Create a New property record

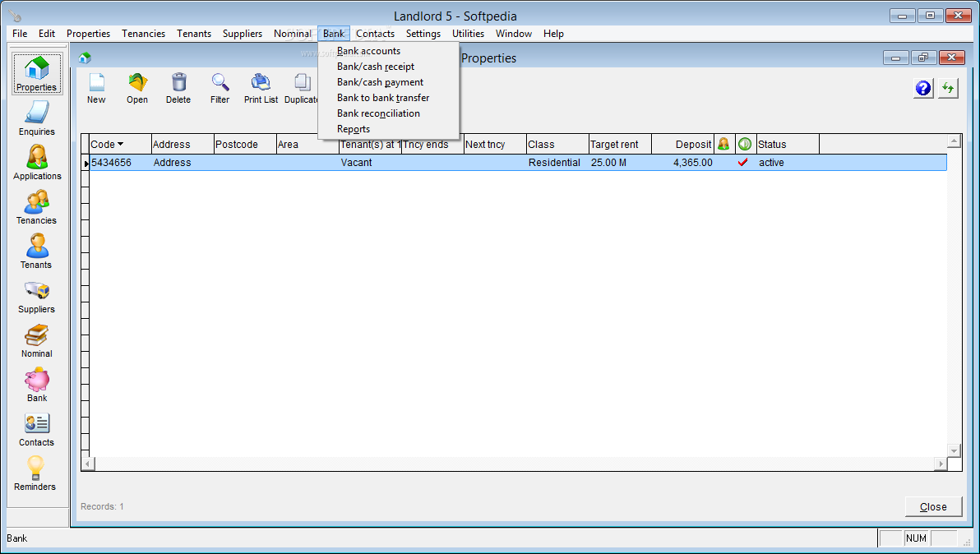click(96, 88)
